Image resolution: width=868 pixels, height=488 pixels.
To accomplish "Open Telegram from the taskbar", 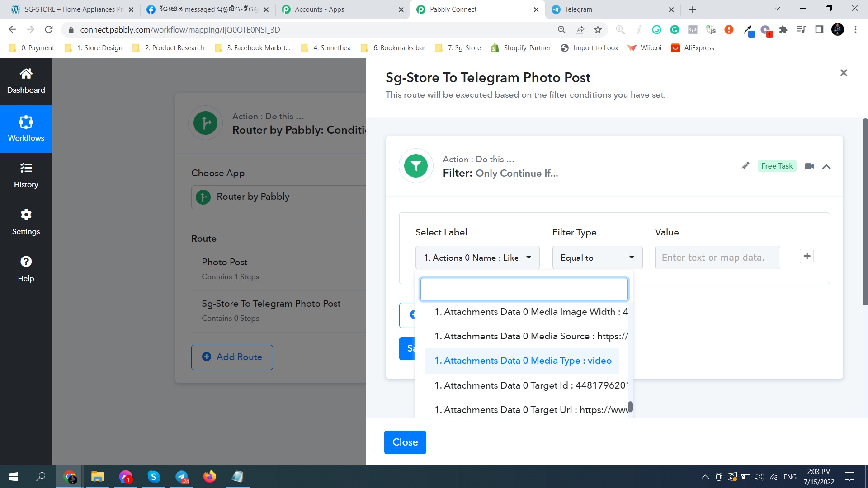I will pyautogui.click(x=182, y=477).
